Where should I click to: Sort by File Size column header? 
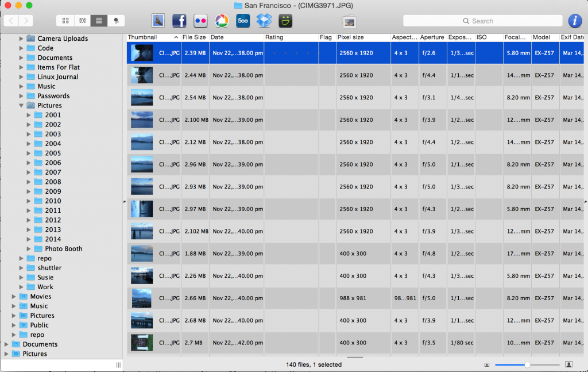coord(194,37)
